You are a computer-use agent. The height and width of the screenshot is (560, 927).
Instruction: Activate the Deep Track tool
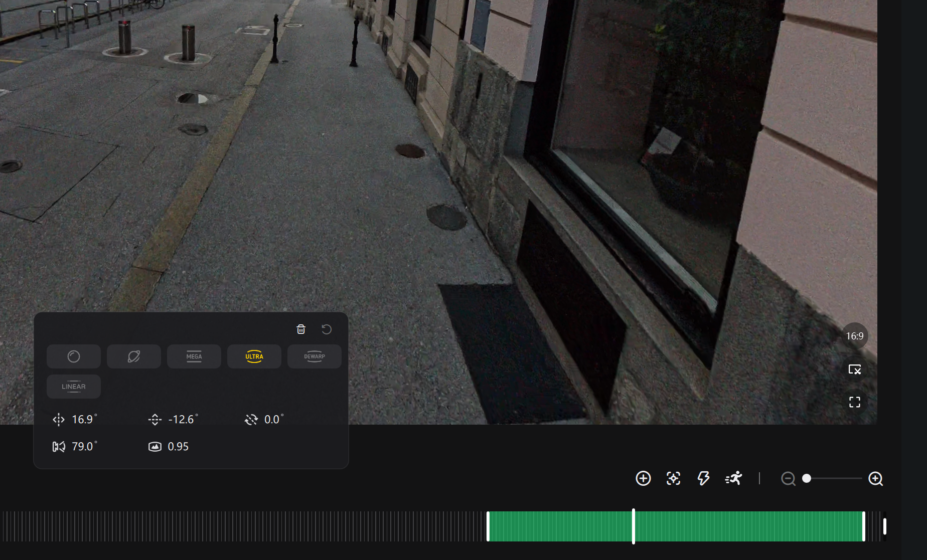click(x=673, y=478)
